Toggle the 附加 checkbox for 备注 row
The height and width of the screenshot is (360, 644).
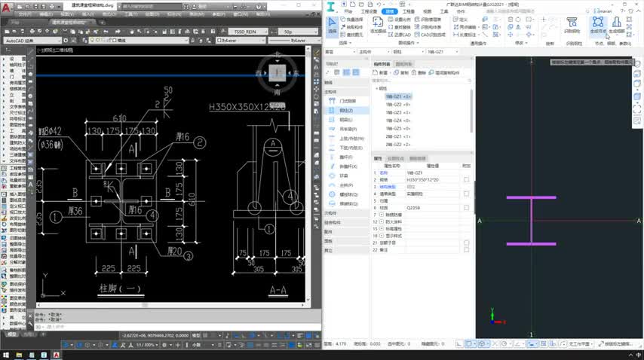(x=466, y=249)
